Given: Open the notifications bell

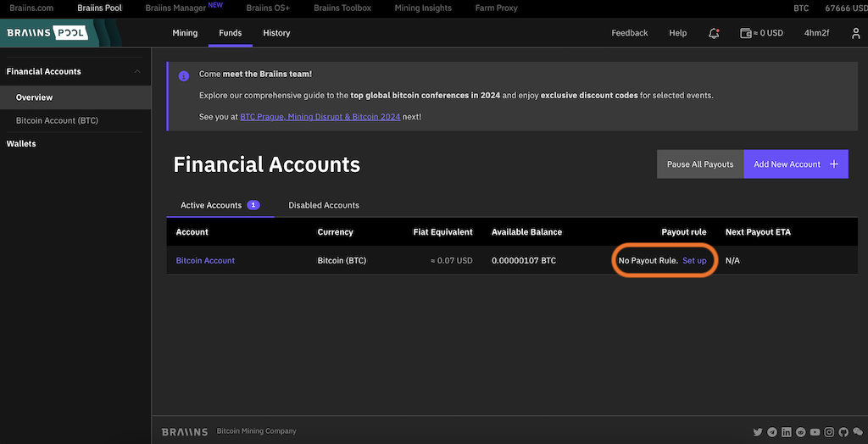Looking at the screenshot, I should 714,33.
